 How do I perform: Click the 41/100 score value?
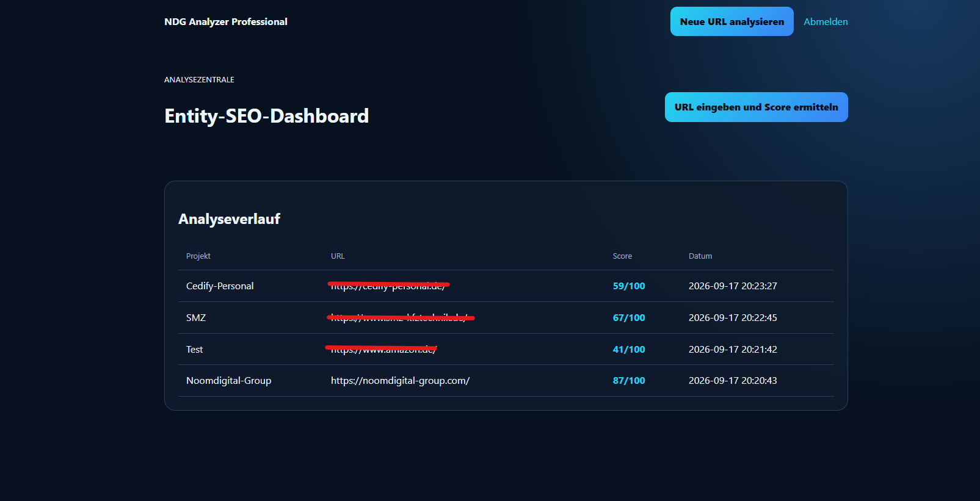(x=629, y=349)
